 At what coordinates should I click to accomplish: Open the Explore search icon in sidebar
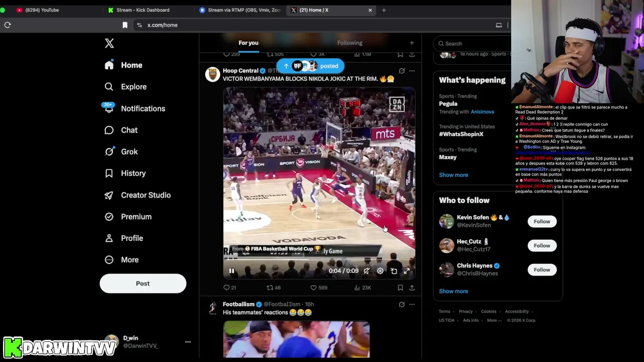pos(109,86)
